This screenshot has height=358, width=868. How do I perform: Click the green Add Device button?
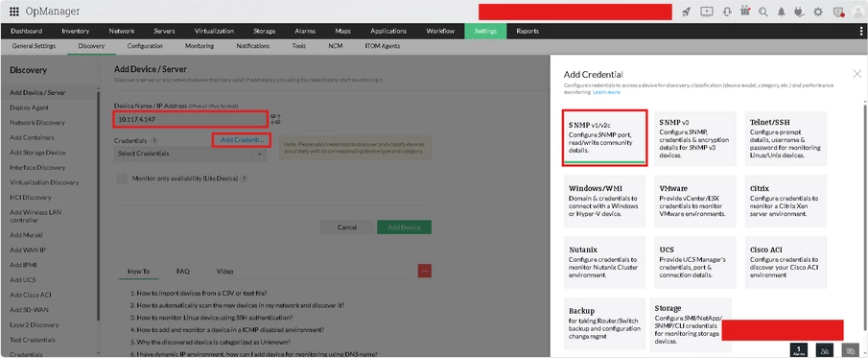point(404,227)
